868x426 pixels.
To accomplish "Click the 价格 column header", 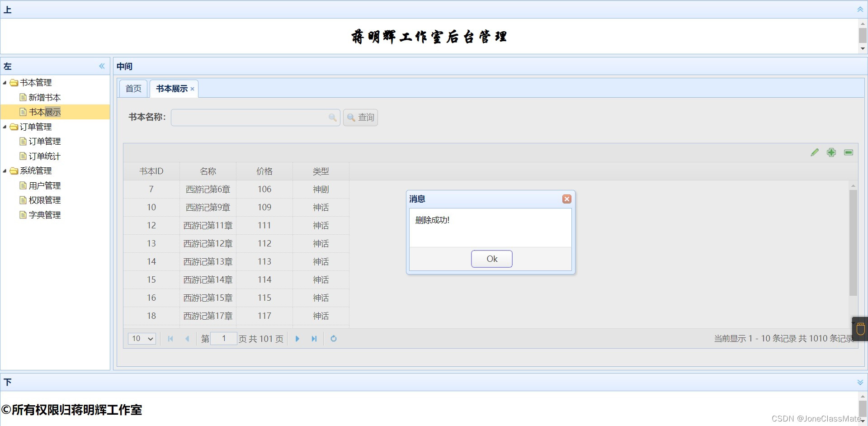I will point(264,171).
